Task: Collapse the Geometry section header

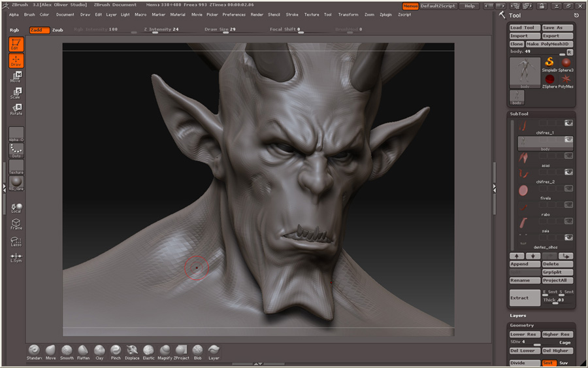Action: [x=521, y=326]
